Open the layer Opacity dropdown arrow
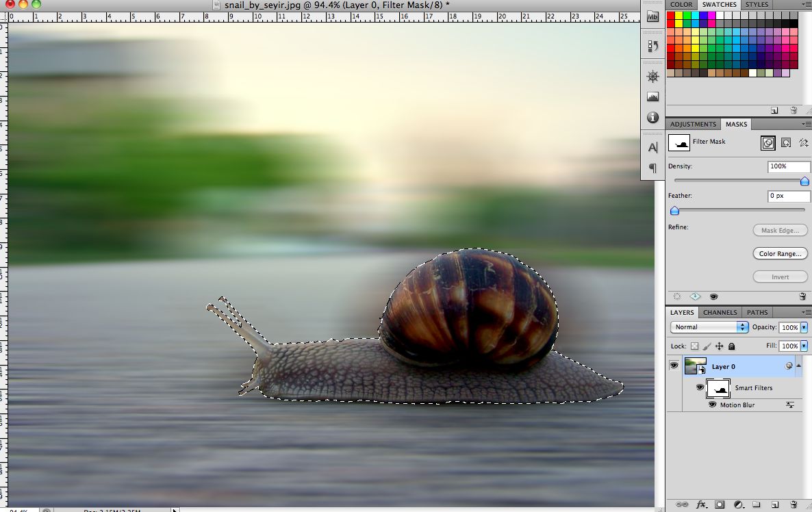 coord(804,327)
